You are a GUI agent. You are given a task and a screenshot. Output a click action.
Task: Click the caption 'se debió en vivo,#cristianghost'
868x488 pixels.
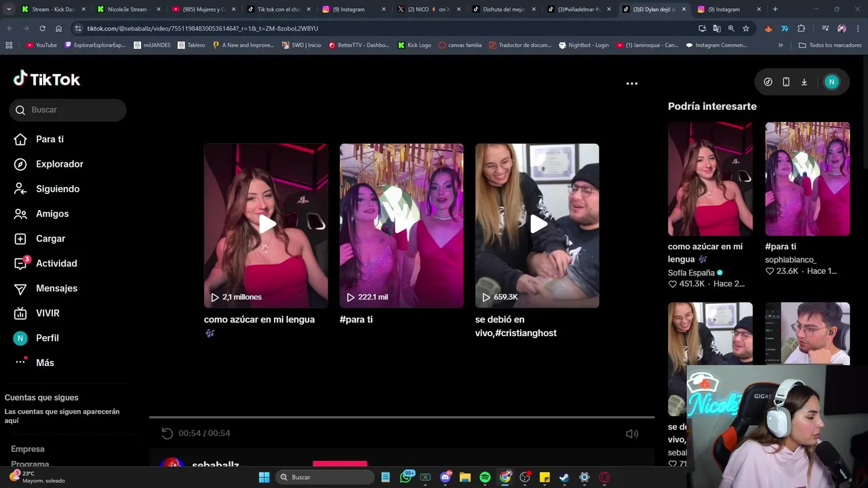[516, 326]
